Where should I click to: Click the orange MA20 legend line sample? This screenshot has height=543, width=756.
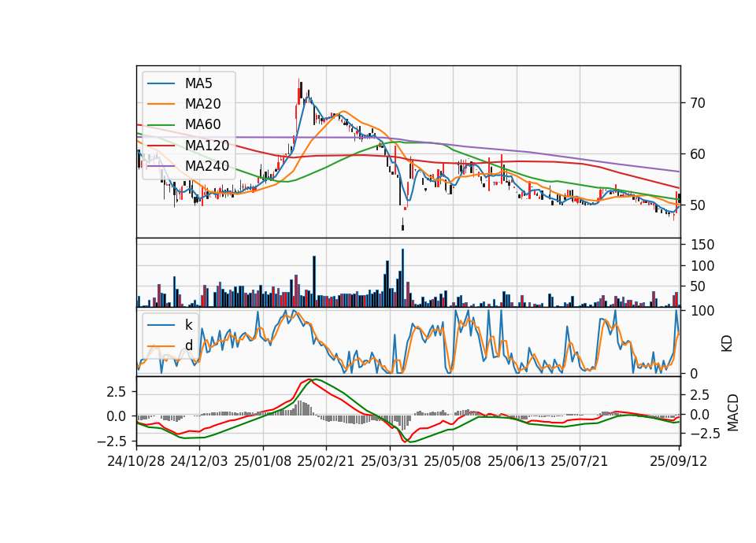[161, 104]
